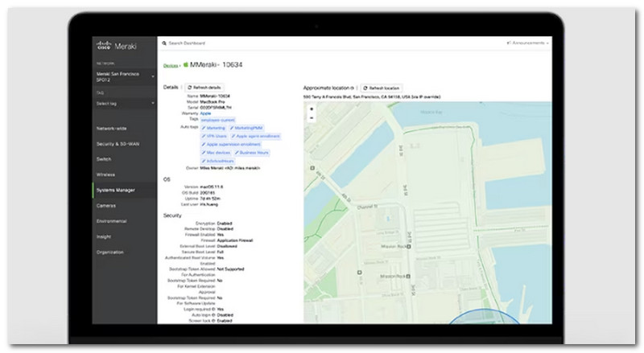644x353 pixels.
Task: Click the External Boot Level Disallowed value
Action: point(227,246)
